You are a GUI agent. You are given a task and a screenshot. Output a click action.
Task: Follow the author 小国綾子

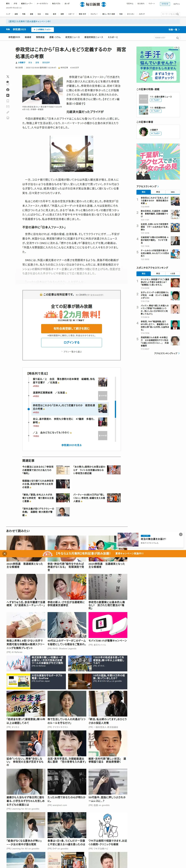click(x=156, y=133)
